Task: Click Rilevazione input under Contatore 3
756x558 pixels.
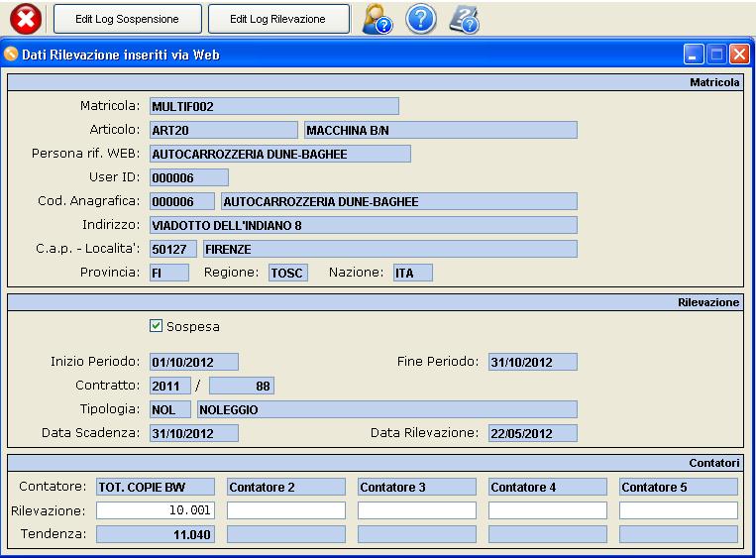Action: 417,510
